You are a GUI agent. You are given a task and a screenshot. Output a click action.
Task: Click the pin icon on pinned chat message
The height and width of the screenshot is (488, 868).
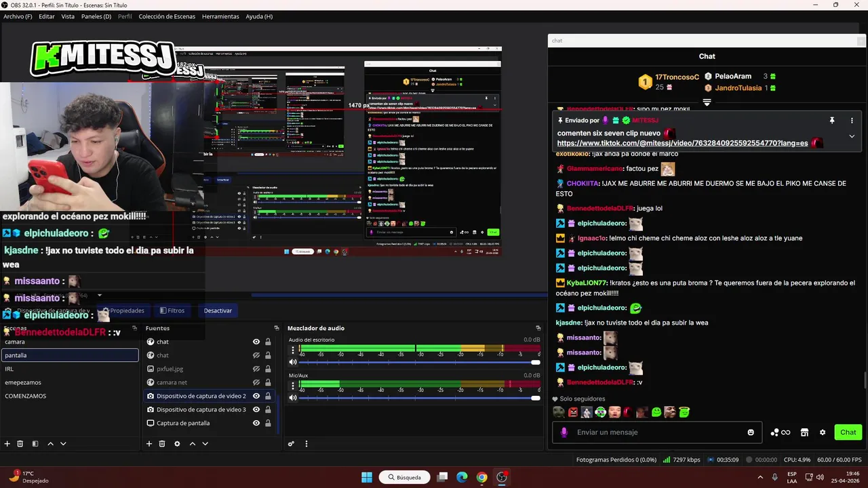832,120
